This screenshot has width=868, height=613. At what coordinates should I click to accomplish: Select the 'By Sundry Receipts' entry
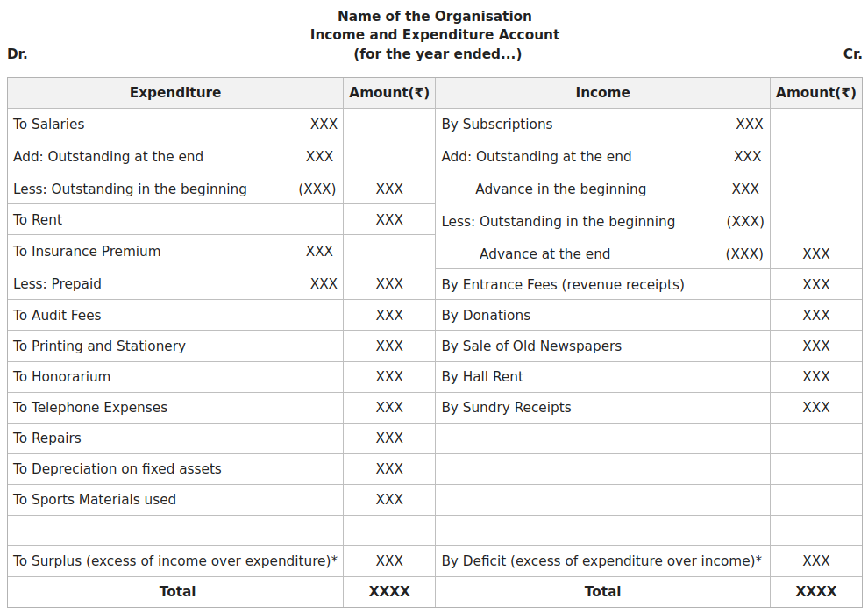pyautogui.click(x=506, y=408)
